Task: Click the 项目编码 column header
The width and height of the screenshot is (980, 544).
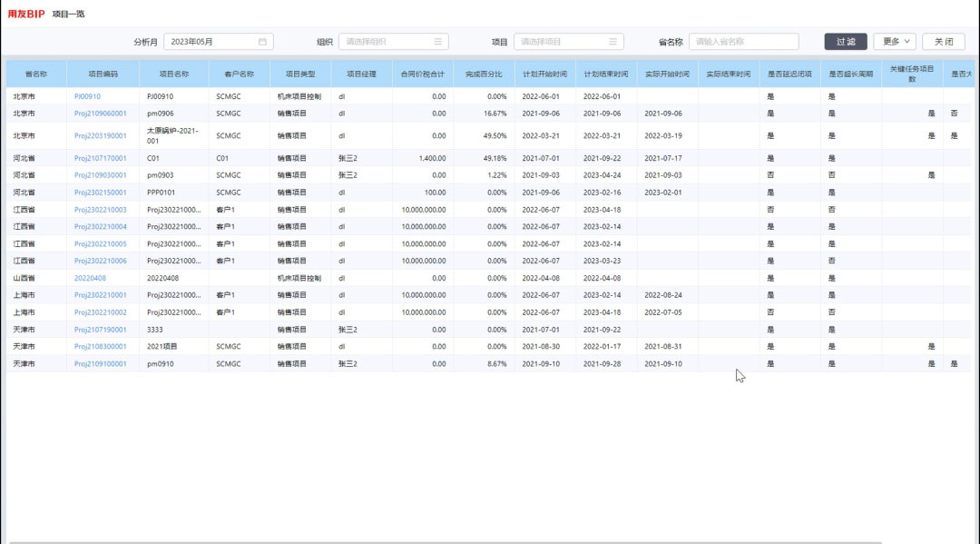Action: click(103, 74)
